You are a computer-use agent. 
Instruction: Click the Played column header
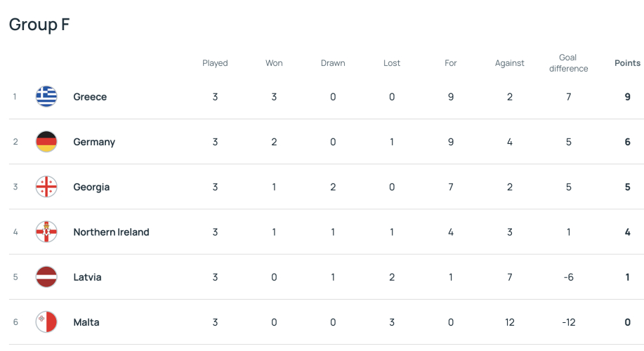coord(215,63)
